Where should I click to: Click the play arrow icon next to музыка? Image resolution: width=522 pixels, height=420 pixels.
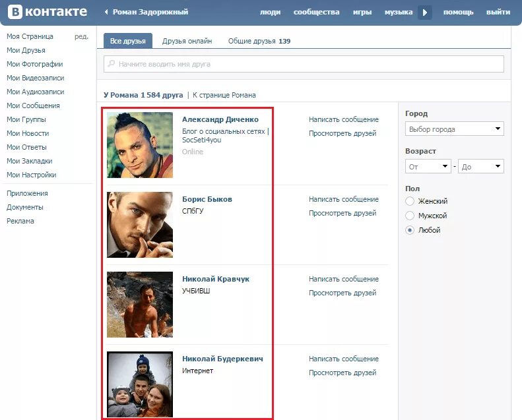(425, 13)
